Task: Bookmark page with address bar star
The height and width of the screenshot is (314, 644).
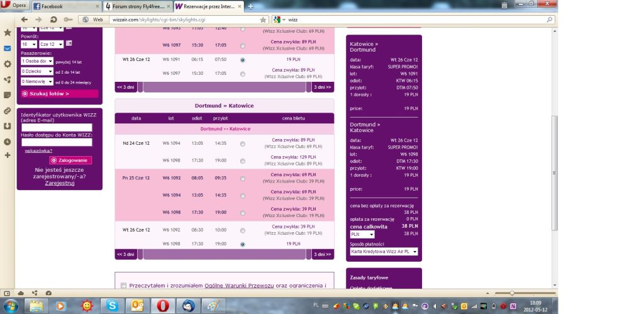Action: pyautogui.click(x=263, y=20)
